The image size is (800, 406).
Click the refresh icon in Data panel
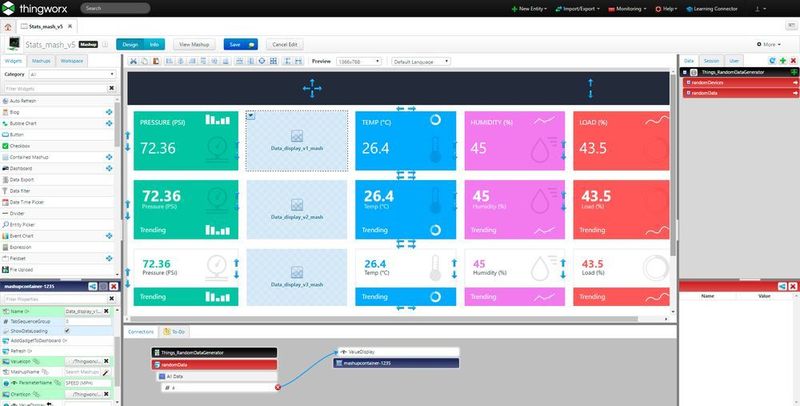772,61
